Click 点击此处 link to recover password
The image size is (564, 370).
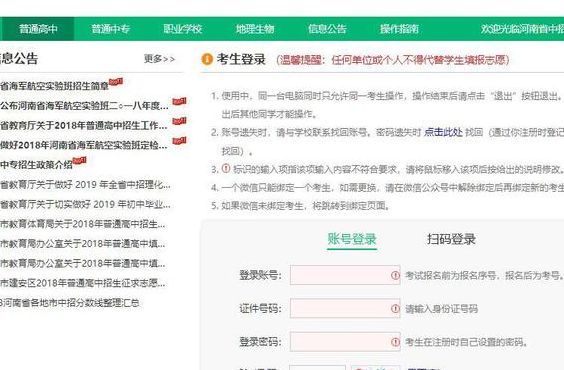pos(443,132)
